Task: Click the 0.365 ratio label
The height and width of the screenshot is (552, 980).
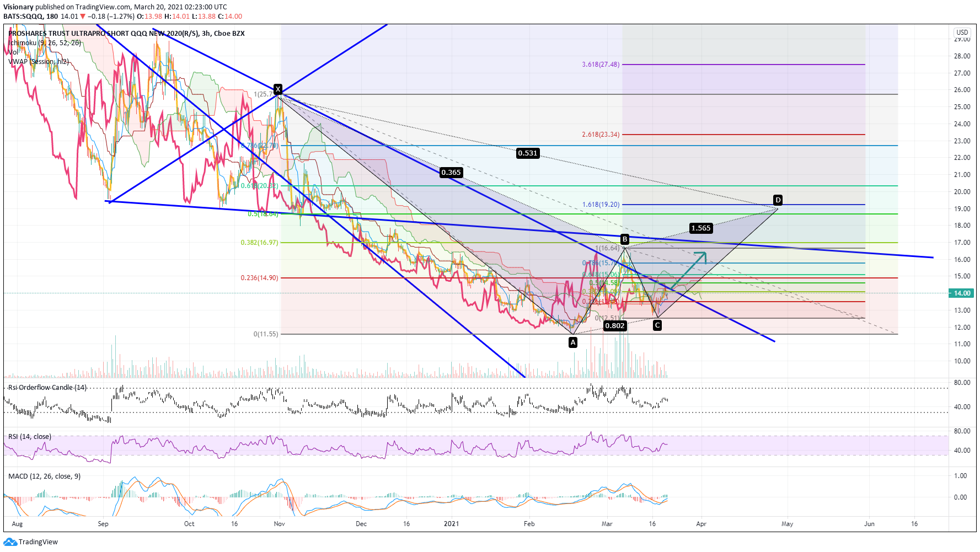Action: click(451, 173)
